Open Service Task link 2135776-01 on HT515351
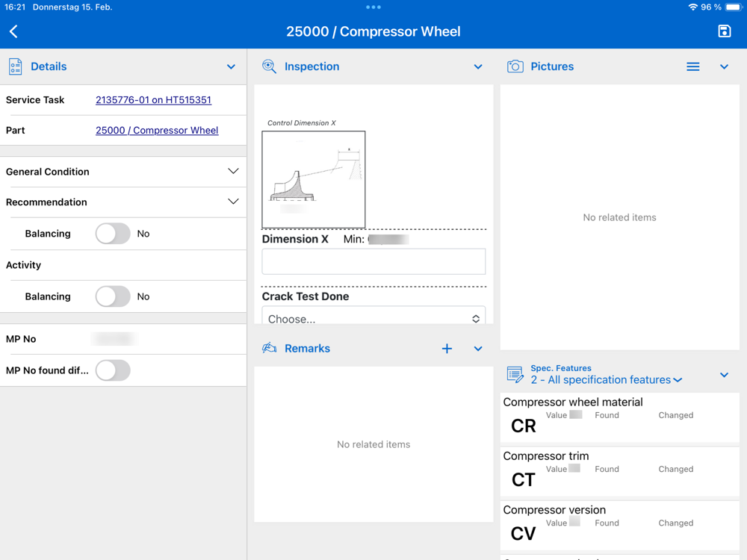Screen dimensions: 747x560 tap(153, 100)
